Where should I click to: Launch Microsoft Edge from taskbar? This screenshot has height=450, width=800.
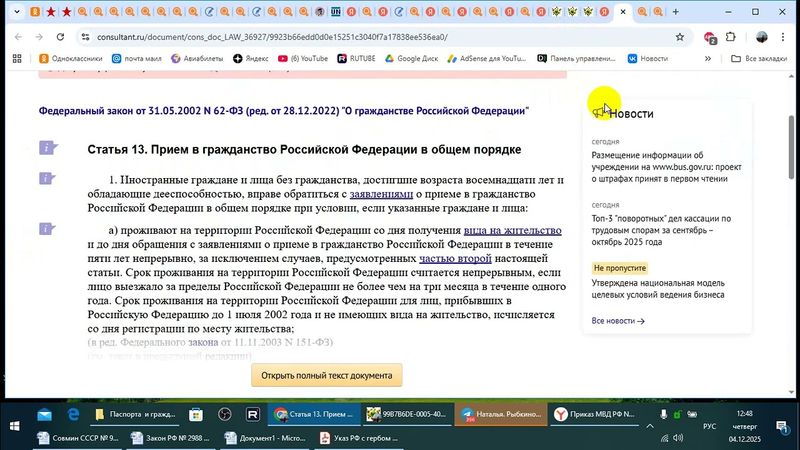tap(73, 415)
